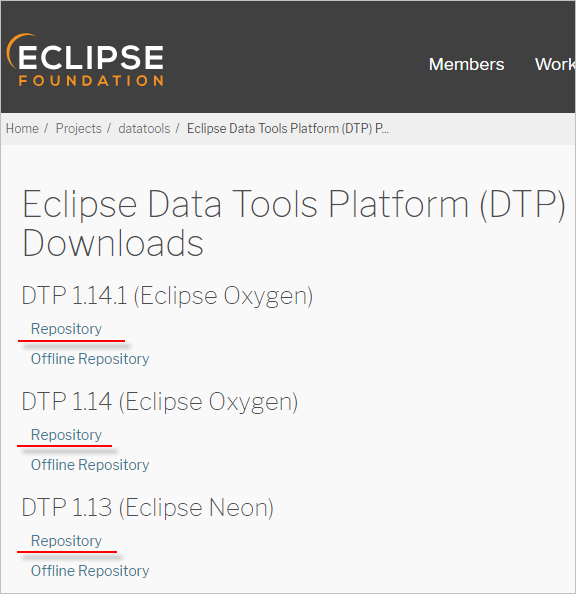Open the partially visible Work menu item

pos(555,64)
